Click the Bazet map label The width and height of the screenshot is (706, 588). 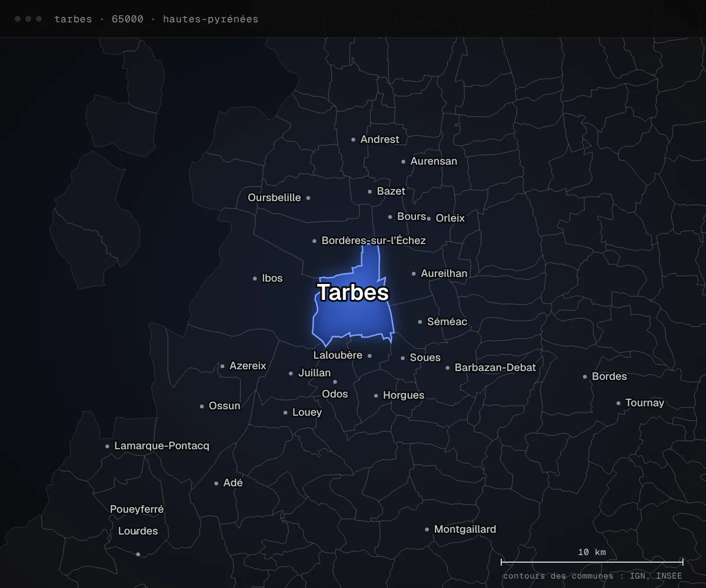tap(391, 191)
